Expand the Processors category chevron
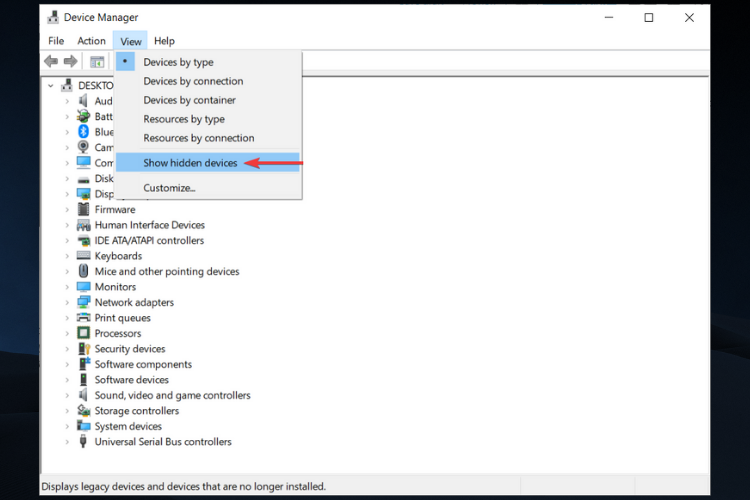This screenshot has height=500, width=750. [67, 333]
